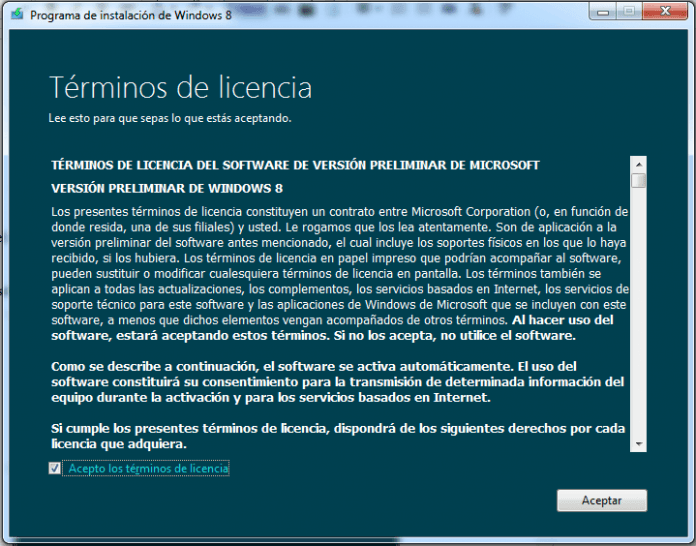Viewport: 696px width, 546px height.
Task: Click the Windows 8 setup title bar icon
Action: (17, 14)
